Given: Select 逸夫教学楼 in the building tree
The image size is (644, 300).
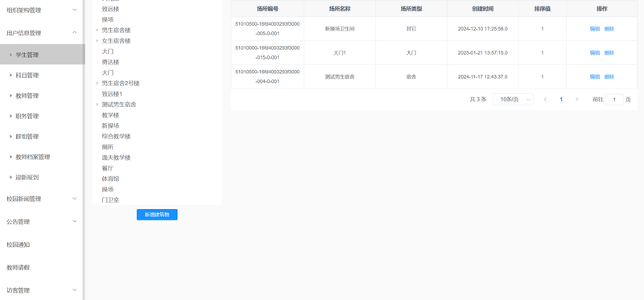Looking at the screenshot, I should tap(116, 158).
